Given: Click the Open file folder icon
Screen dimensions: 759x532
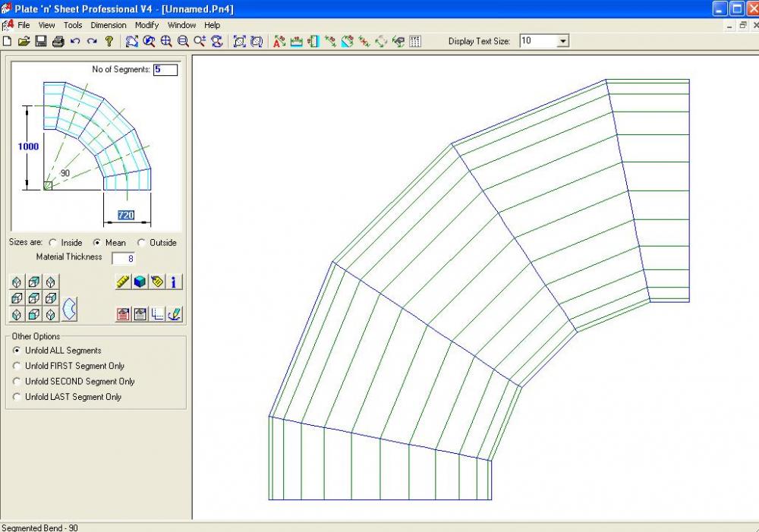Looking at the screenshot, I should [24, 41].
